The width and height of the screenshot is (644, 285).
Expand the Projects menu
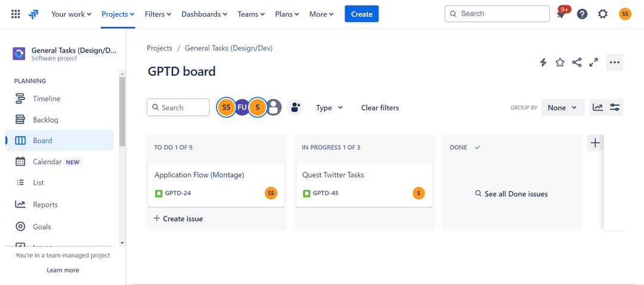(117, 14)
